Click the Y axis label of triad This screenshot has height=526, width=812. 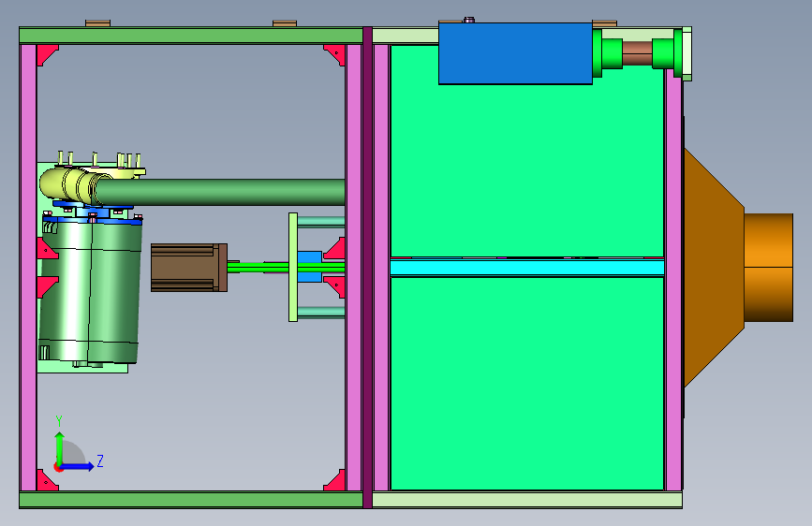[59, 421]
